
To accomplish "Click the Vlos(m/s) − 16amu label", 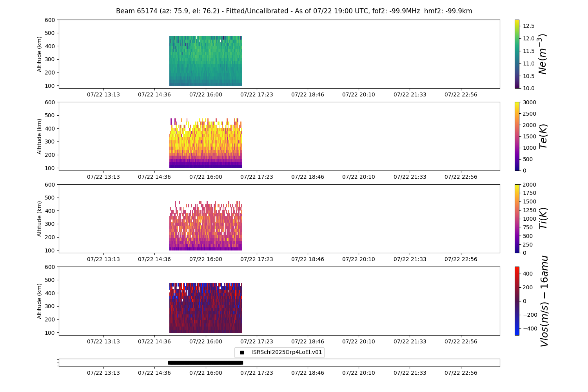I will click(544, 301).
